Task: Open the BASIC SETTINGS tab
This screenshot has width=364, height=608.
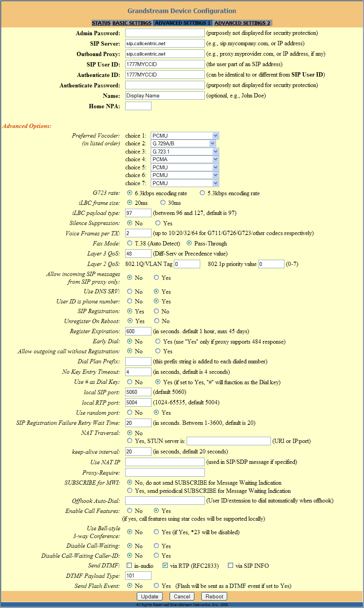Action: 132,23
